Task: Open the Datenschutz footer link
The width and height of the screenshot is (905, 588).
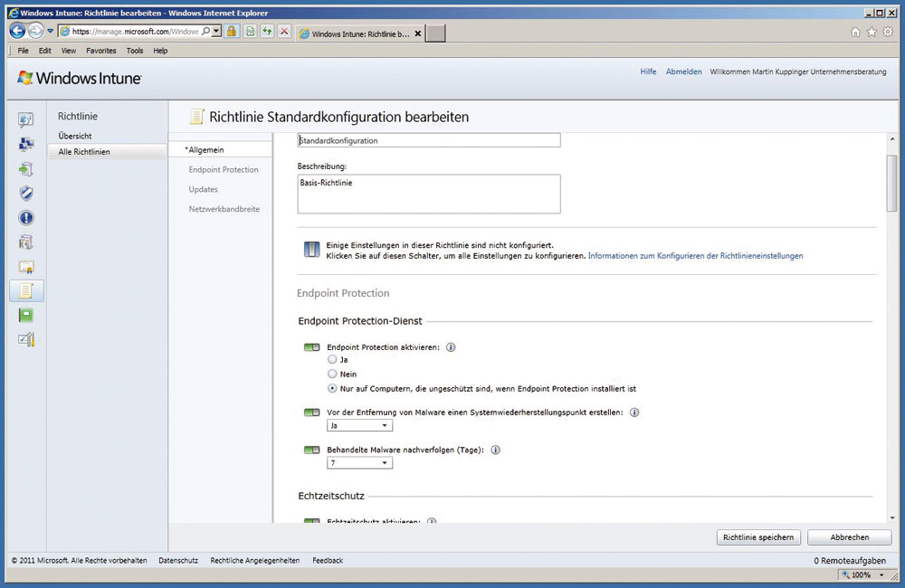Action: 178,560
